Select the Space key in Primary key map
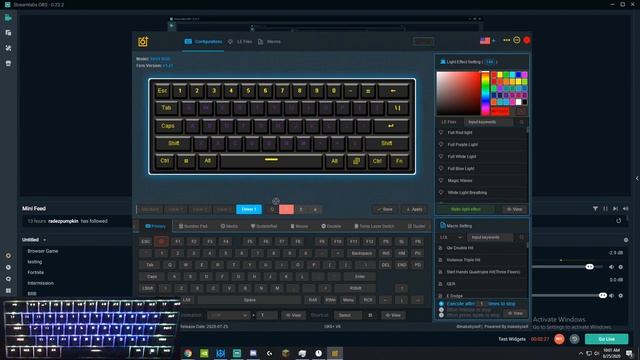640x360 pixels. [250, 300]
